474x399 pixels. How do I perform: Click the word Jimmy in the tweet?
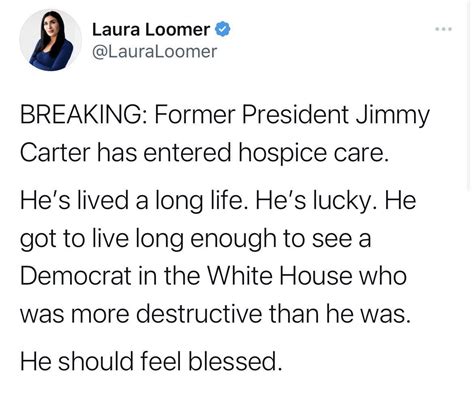(393, 117)
